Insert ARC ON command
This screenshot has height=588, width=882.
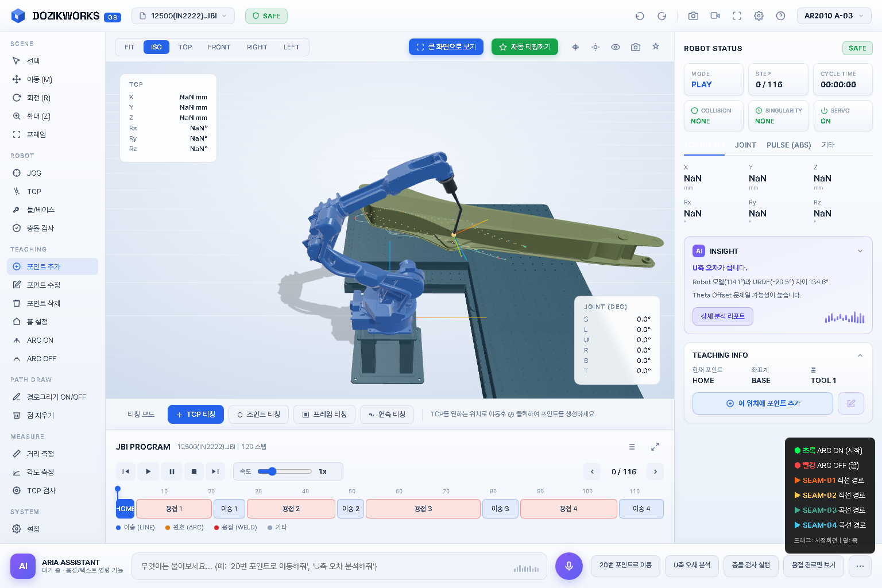(52, 340)
